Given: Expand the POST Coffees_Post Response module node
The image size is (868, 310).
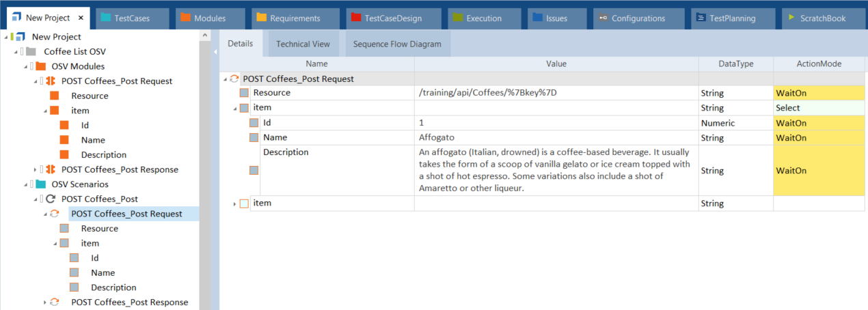Looking at the screenshot, I should click(35, 169).
